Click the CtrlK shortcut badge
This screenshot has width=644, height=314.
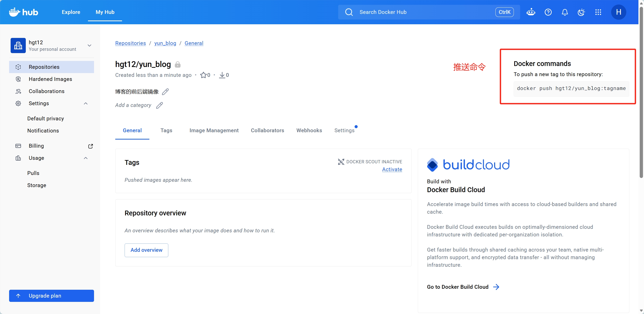point(504,12)
